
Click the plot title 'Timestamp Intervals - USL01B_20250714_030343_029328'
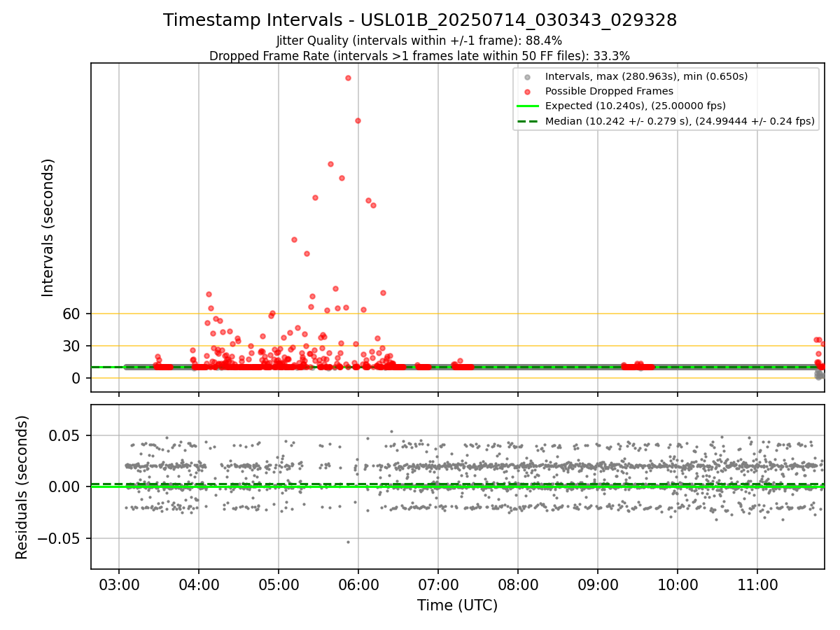[x=420, y=20]
